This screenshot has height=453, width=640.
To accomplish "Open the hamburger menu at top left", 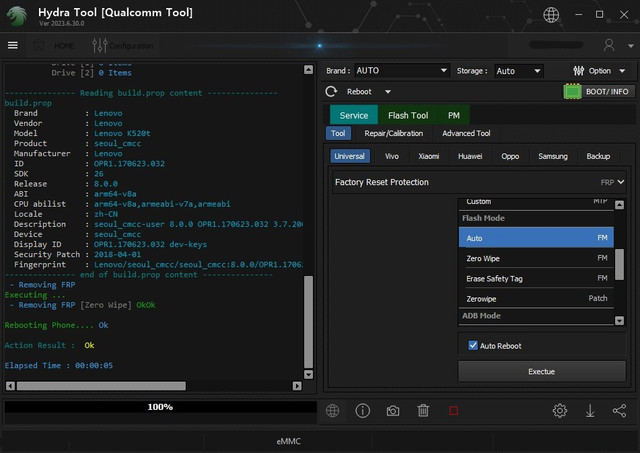I will coord(13,45).
